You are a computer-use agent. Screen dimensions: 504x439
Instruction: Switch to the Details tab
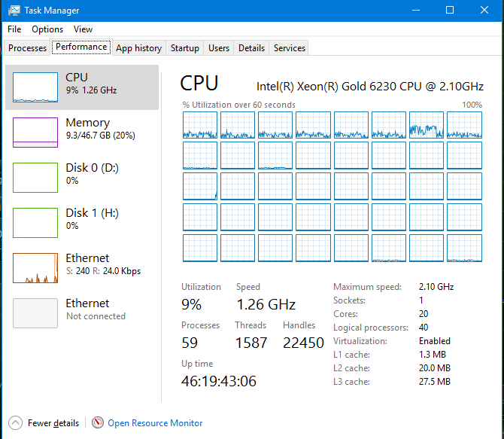point(251,48)
